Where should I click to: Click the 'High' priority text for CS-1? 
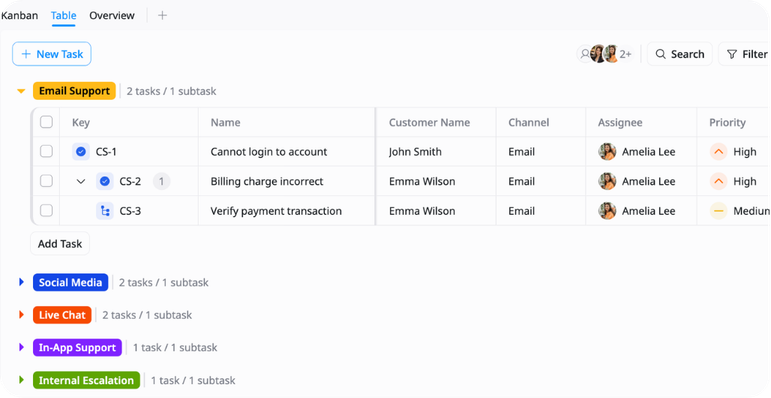click(x=744, y=152)
